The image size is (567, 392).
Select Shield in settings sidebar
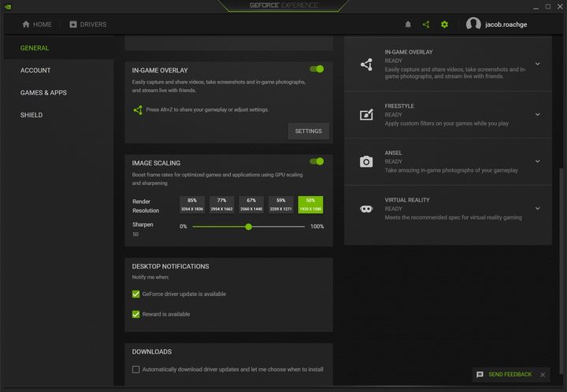point(31,115)
